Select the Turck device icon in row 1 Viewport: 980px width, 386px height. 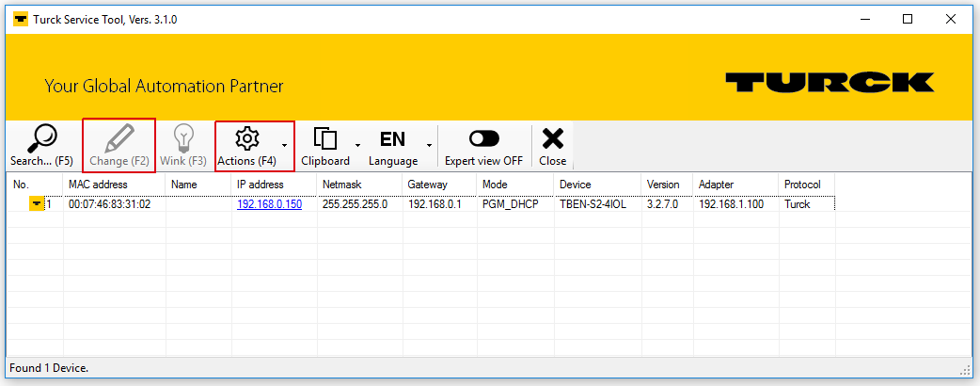coord(37,204)
